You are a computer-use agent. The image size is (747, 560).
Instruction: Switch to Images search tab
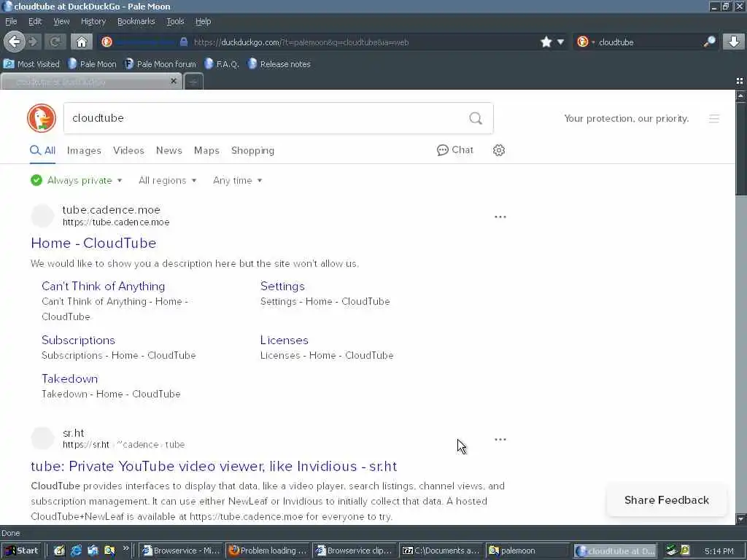pos(84,150)
